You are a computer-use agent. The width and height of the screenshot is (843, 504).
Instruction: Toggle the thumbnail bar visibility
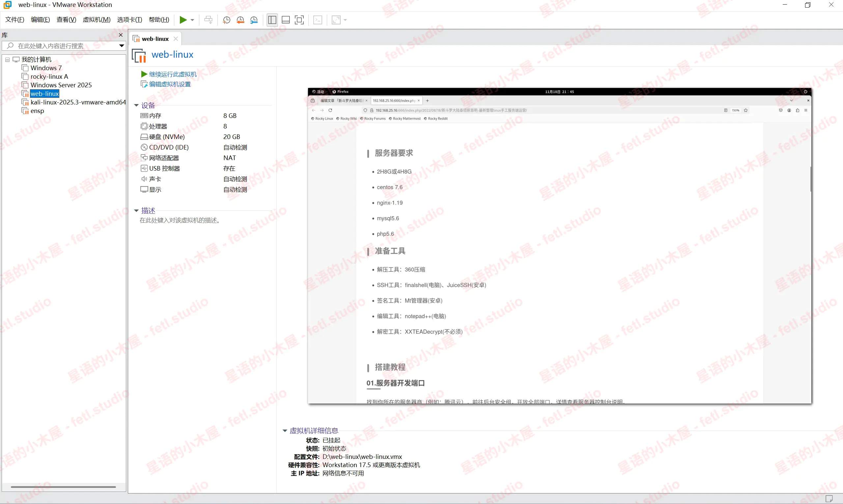point(286,20)
